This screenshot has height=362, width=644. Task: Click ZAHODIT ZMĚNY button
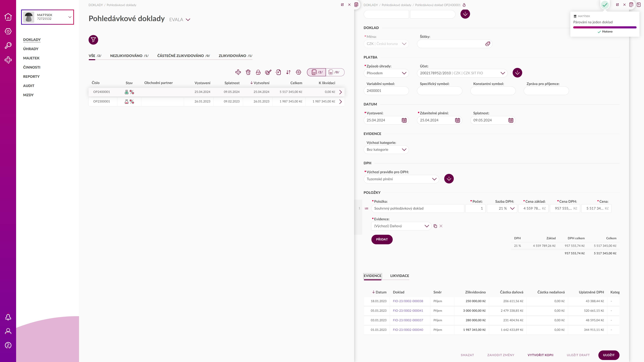tap(501, 355)
